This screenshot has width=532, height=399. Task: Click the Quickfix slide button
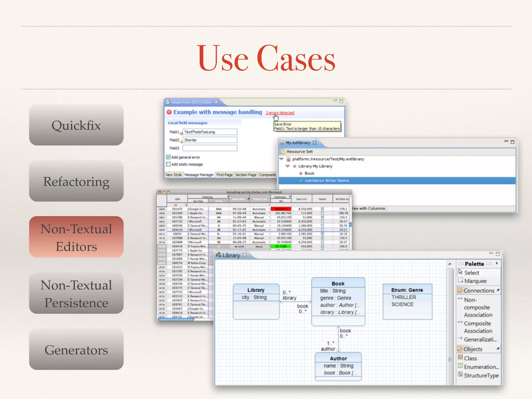(x=76, y=125)
